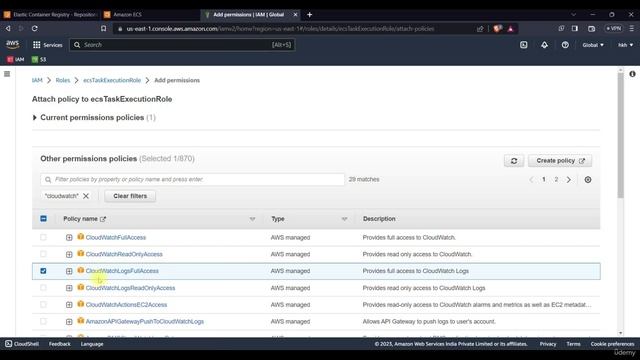The height and width of the screenshot is (360, 640).
Task: Refresh the policies list
Action: (514, 161)
